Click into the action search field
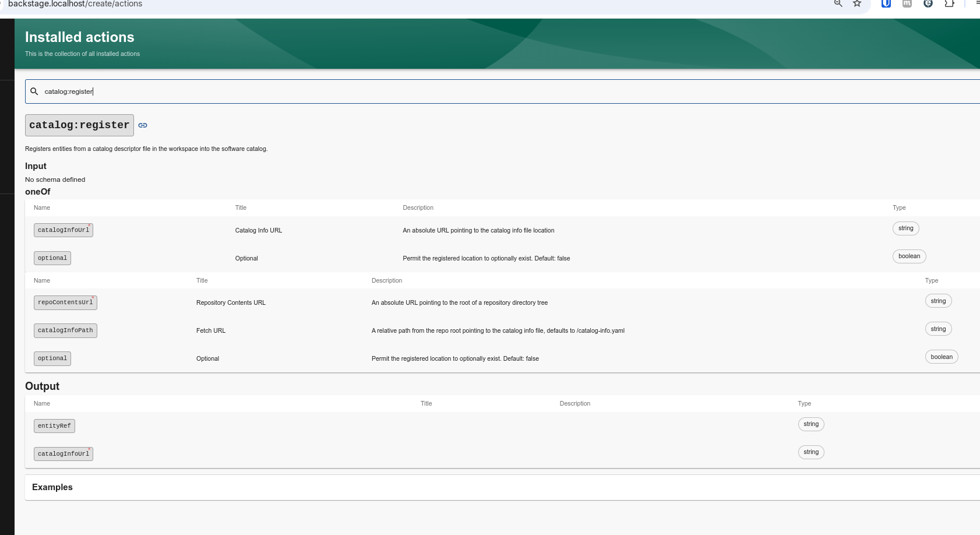This screenshot has height=535, width=980. 466,91
